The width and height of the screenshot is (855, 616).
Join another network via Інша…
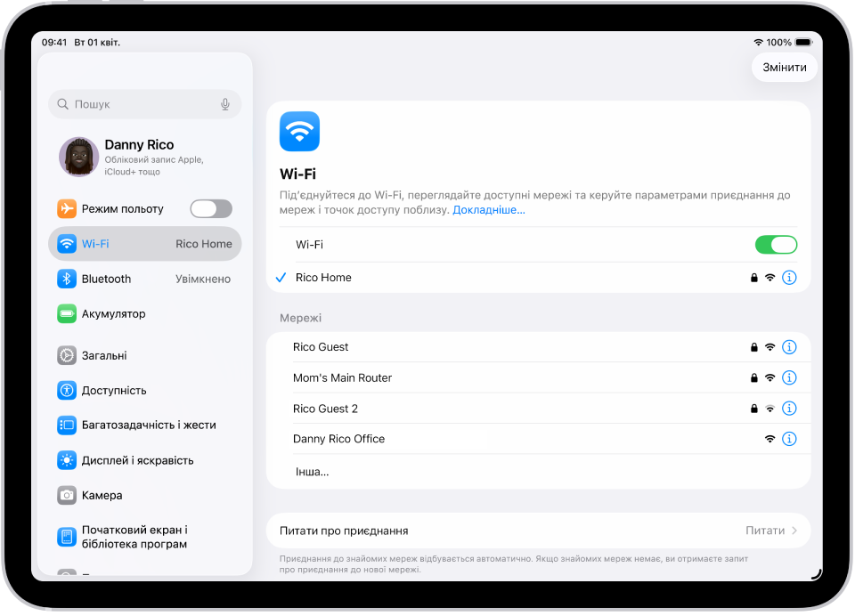pyautogui.click(x=538, y=472)
